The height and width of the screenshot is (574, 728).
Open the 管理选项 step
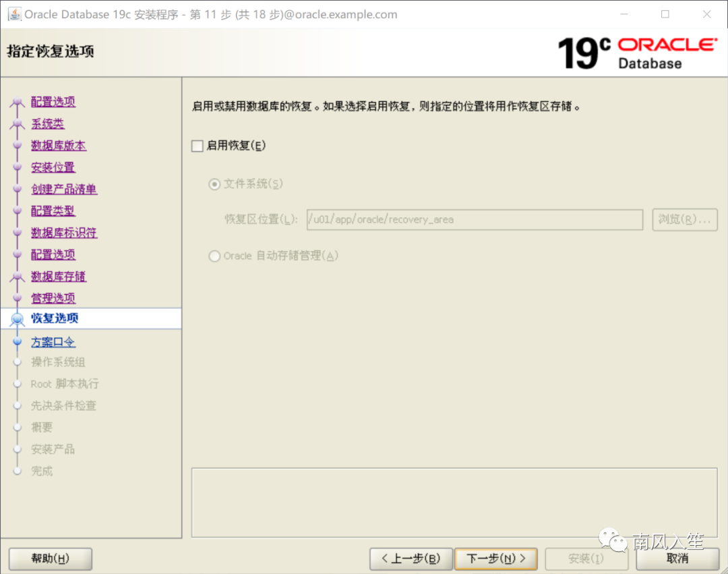click(53, 298)
